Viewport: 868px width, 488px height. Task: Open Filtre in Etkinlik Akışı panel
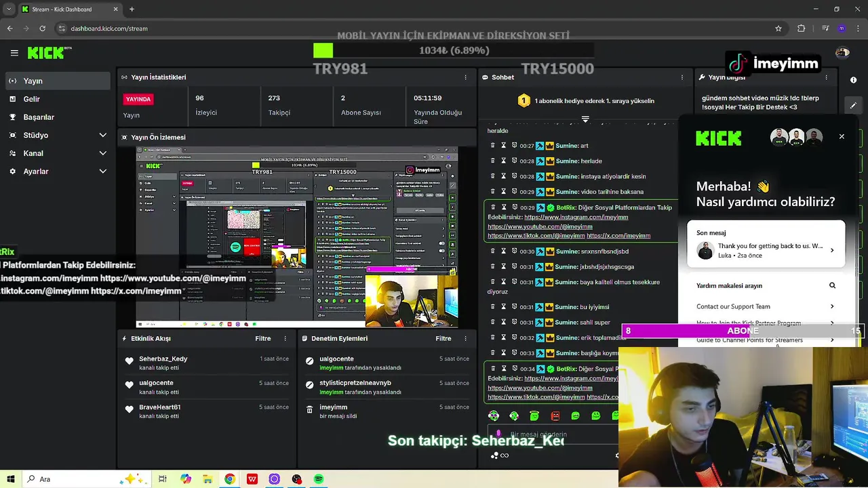click(x=263, y=338)
